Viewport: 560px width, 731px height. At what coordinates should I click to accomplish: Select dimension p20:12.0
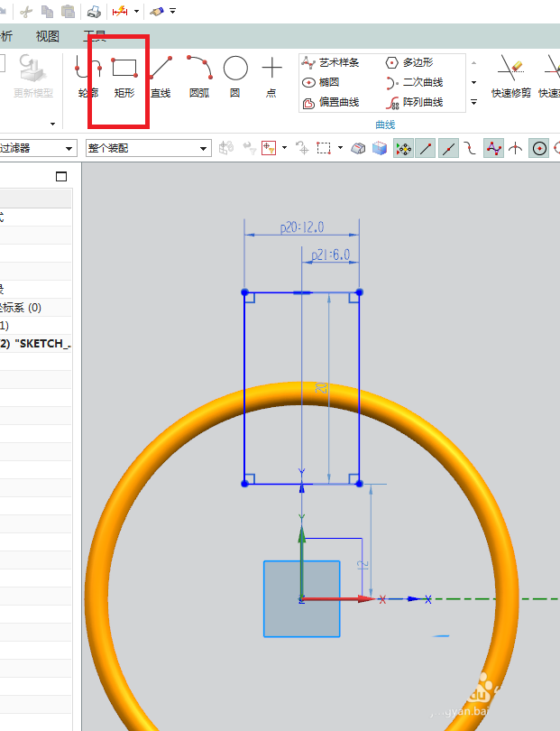[x=302, y=227]
